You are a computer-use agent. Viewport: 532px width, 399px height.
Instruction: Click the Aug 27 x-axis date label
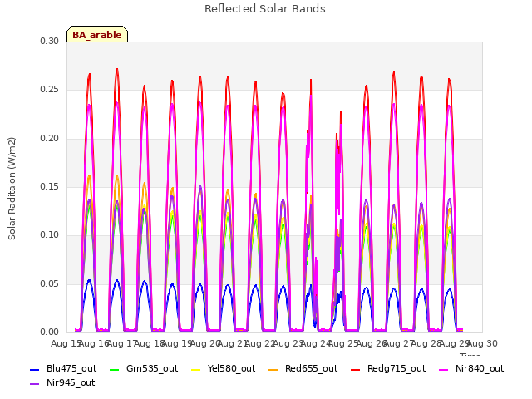coord(399,343)
